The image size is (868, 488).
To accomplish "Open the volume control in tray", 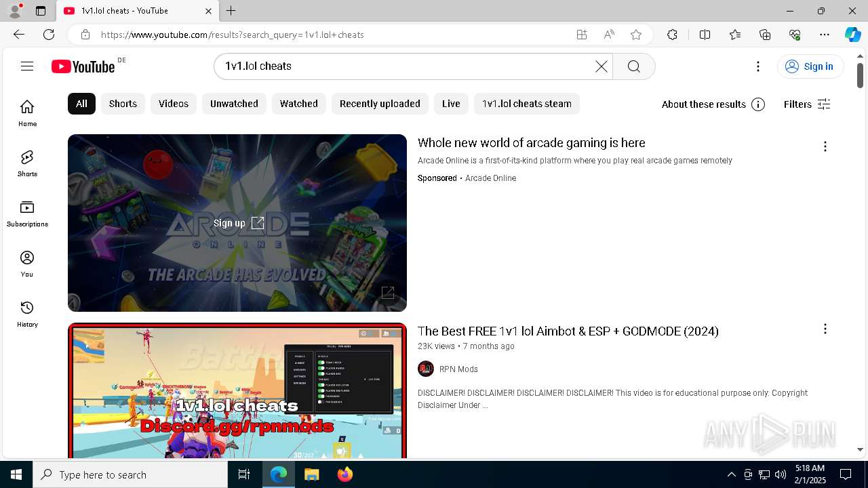I will click(x=780, y=474).
